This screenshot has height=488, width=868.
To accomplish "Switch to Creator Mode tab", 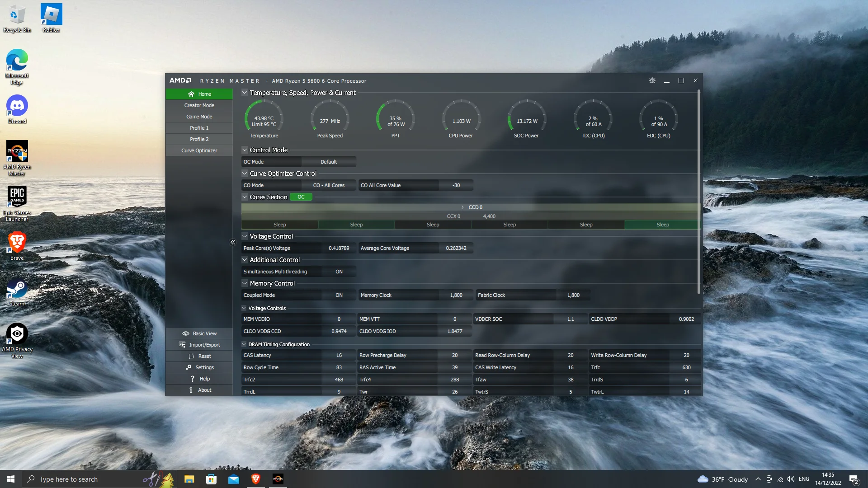I will click(199, 105).
